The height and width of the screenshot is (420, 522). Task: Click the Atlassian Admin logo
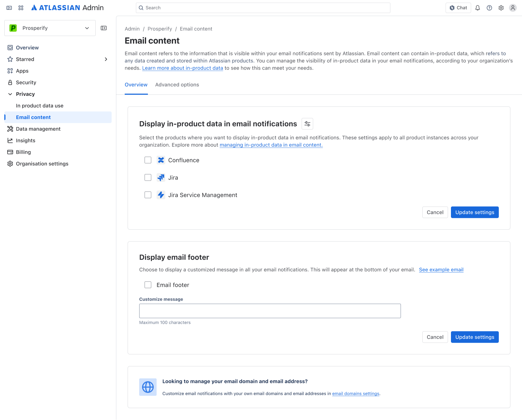[x=67, y=8]
